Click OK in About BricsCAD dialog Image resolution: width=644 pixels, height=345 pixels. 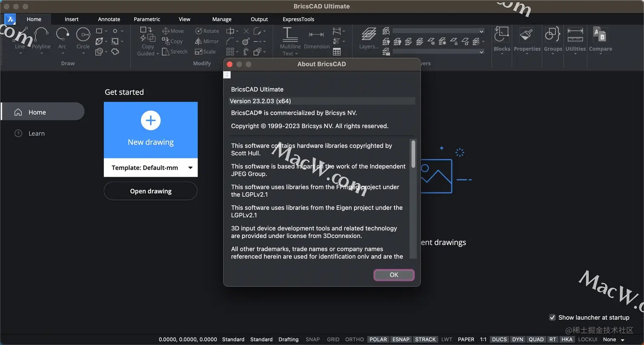click(x=394, y=275)
